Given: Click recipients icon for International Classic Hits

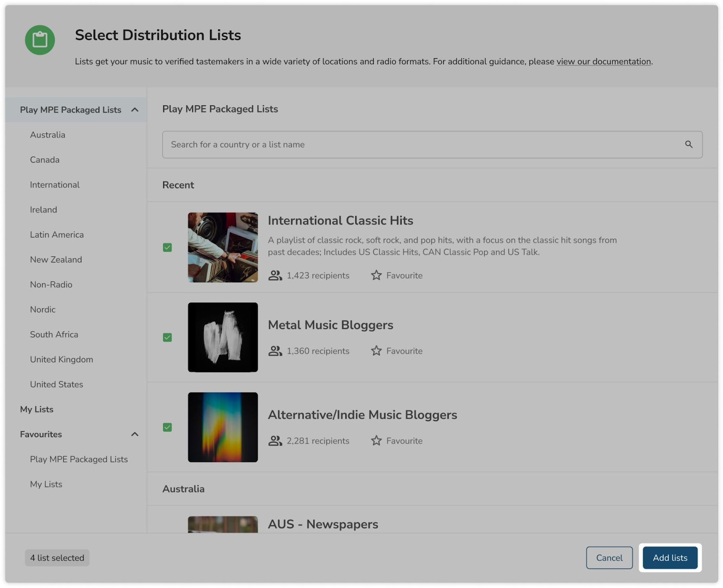Looking at the screenshot, I should point(275,275).
